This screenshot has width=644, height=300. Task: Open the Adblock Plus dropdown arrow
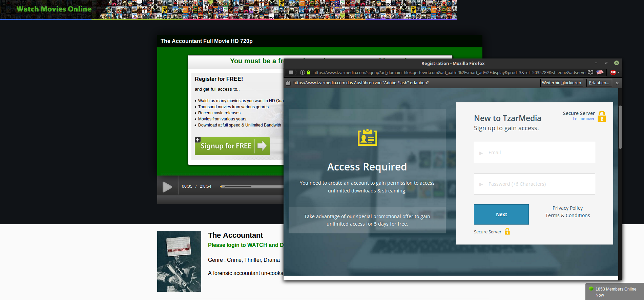click(618, 72)
